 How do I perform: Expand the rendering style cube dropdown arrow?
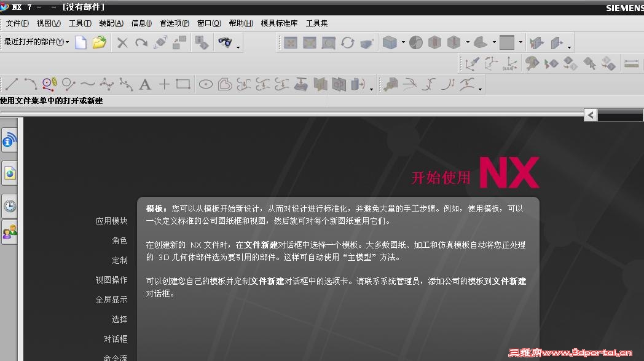pyautogui.click(x=403, y=42)
